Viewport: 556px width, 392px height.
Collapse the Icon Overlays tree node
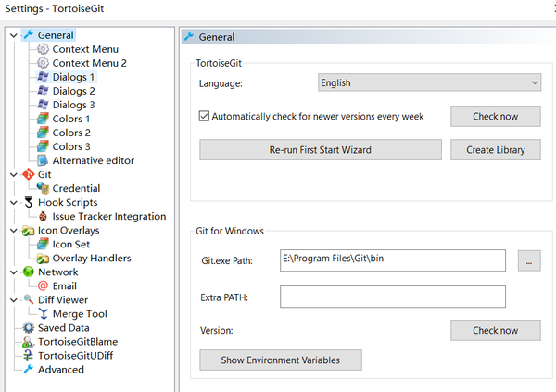[x=12, y=230]
